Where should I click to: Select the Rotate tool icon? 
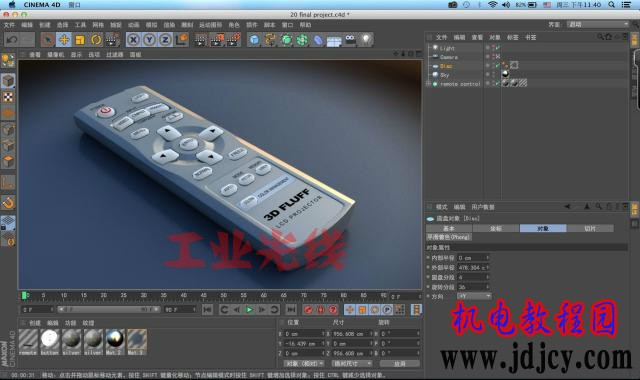(x=96, y=40)
